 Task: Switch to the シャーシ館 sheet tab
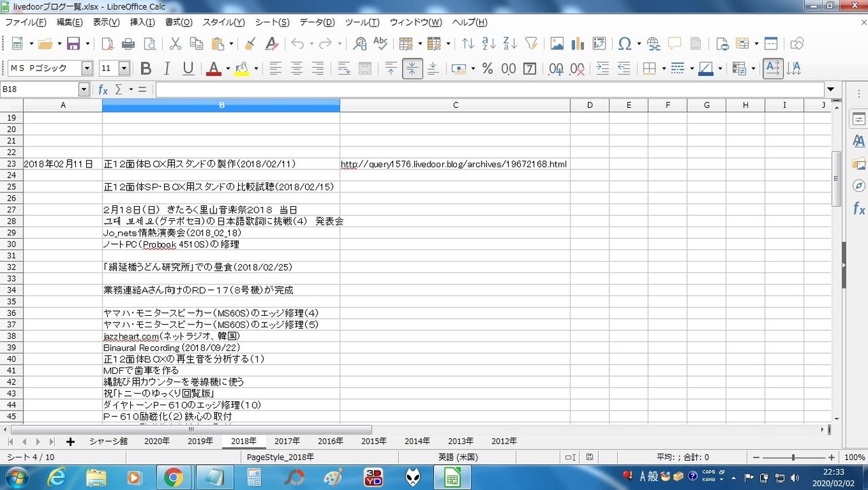(108, 441)
